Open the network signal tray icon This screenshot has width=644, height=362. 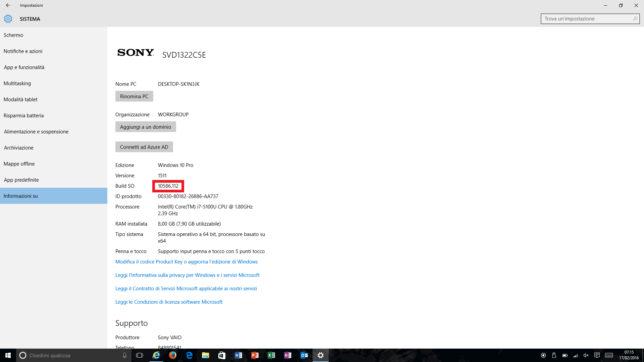576,355
